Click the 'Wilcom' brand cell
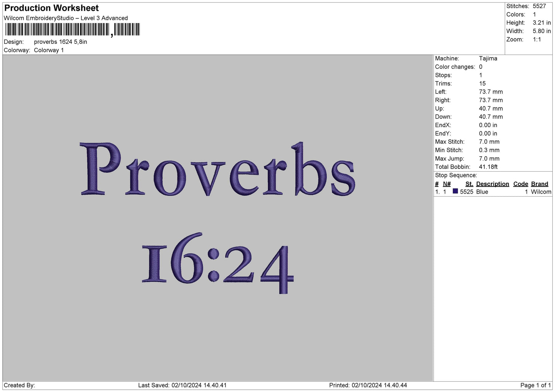 (x=541, y=192)
